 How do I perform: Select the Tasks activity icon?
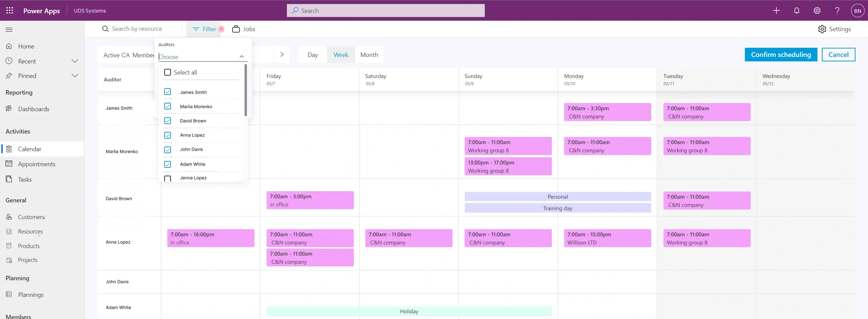coord(9,179)
